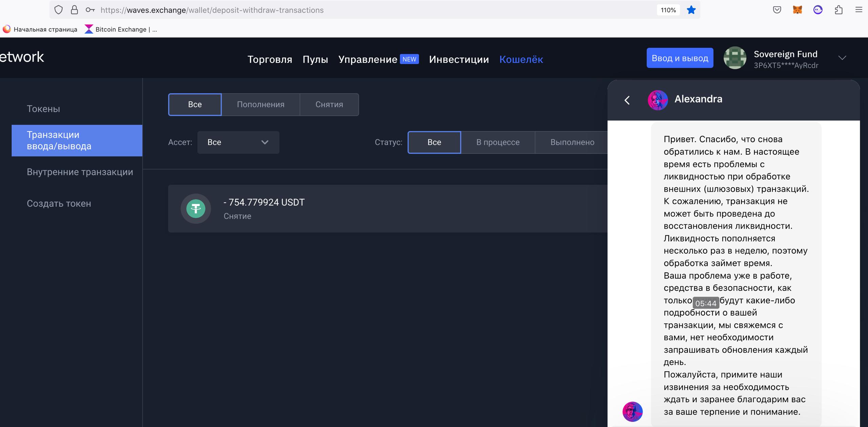Open the Токены sidebar link
This screenshot has width=868, height=427.
click(x=43, y=109)
